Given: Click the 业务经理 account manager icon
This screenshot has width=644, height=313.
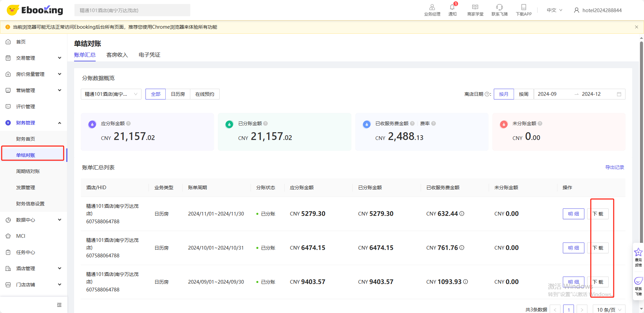Looking at the screenshot, I should [x=432, y=7].
